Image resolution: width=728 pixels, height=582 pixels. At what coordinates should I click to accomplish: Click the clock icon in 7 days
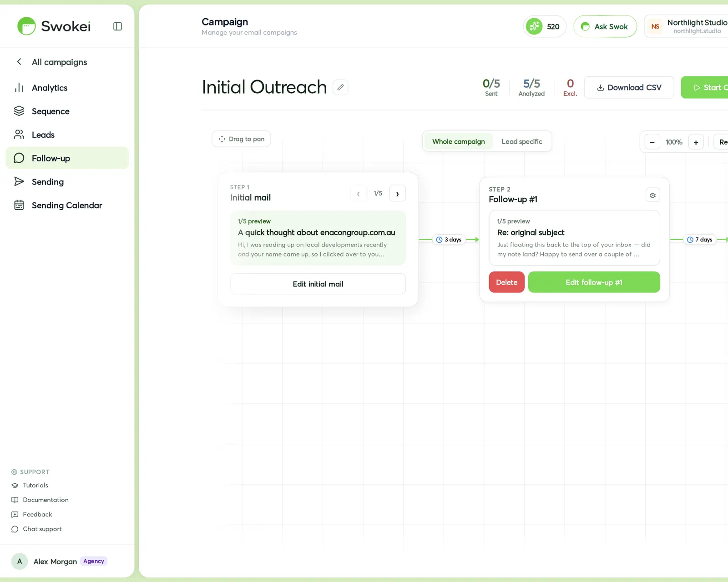690,240
